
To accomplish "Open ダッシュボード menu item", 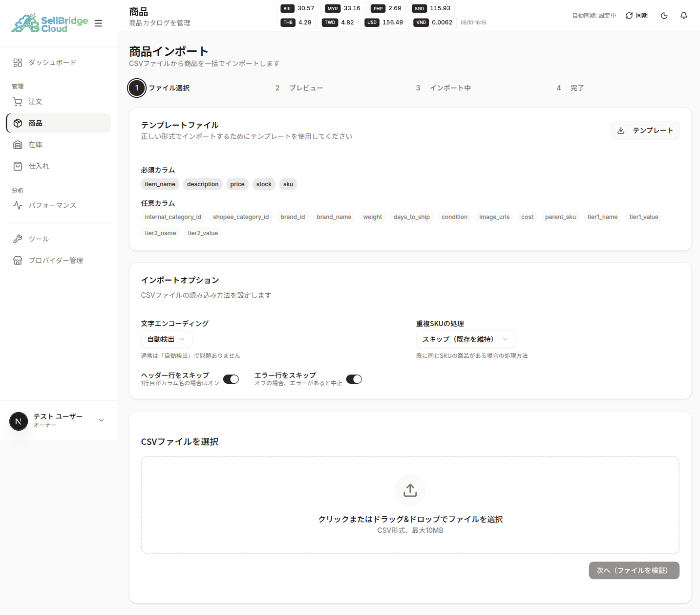I will point(59,63).
